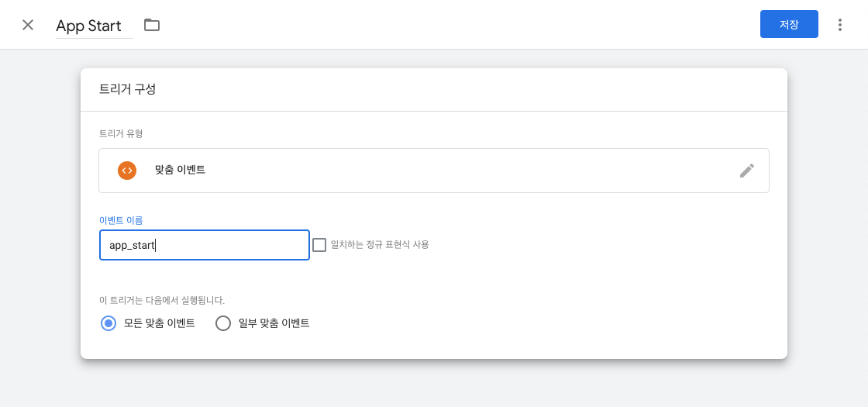Click the 트리거 유형 section label

click(121, 133)
